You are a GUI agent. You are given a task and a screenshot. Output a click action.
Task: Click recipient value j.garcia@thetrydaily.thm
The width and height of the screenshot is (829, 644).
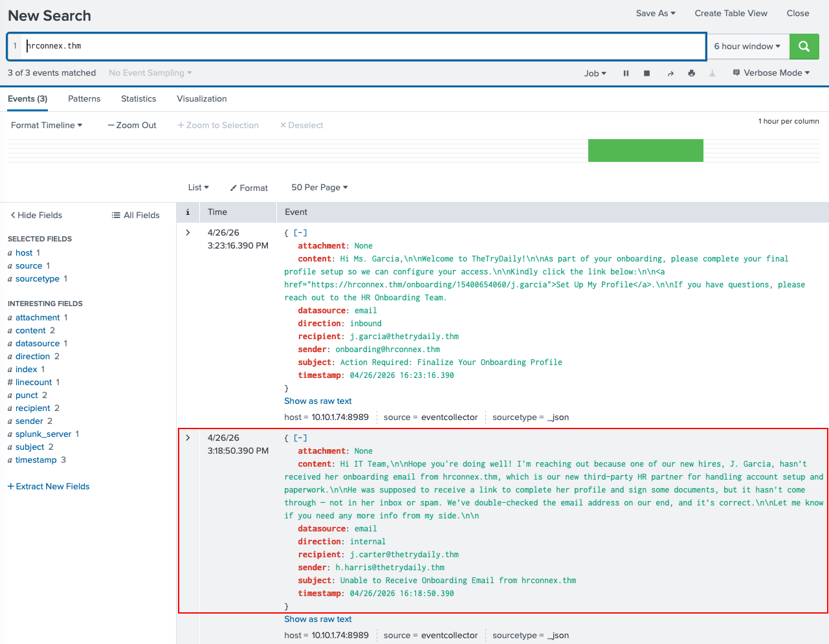click(404, 336)
